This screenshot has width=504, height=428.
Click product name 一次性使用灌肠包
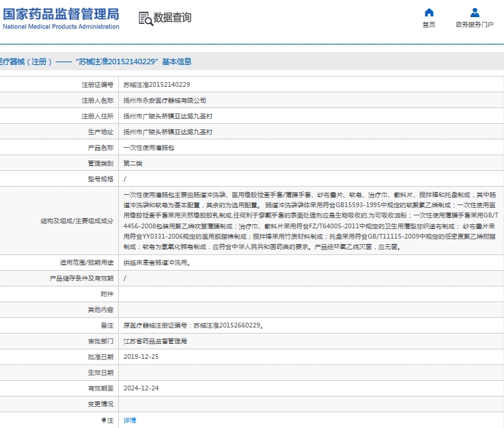coord(149,148)
